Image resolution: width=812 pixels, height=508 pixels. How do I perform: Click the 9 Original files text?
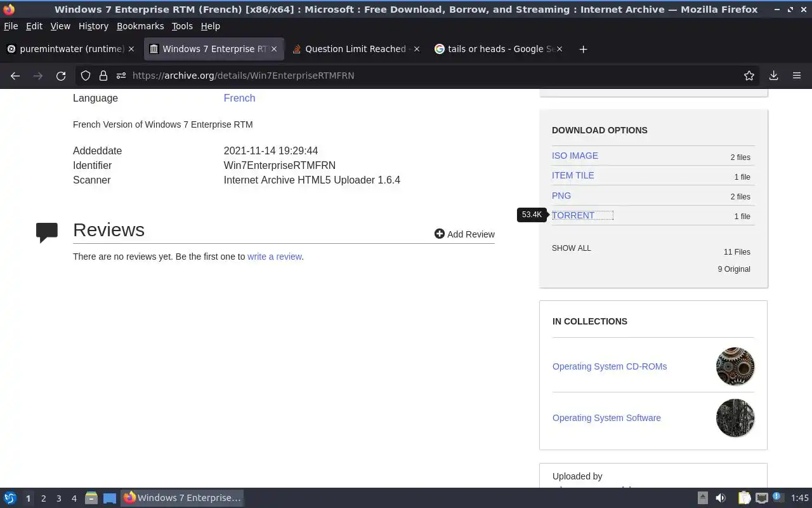pos(734,269)
